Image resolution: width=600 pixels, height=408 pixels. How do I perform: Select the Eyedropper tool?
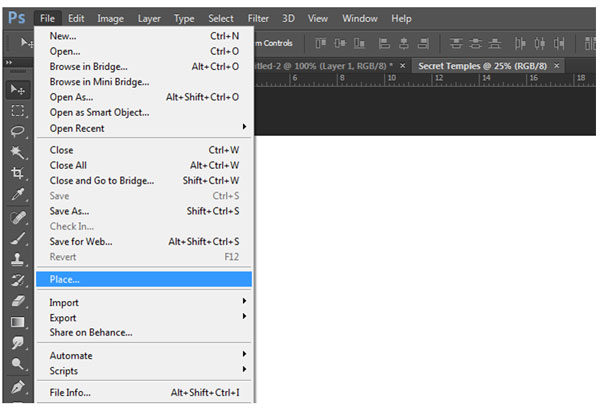18,194
